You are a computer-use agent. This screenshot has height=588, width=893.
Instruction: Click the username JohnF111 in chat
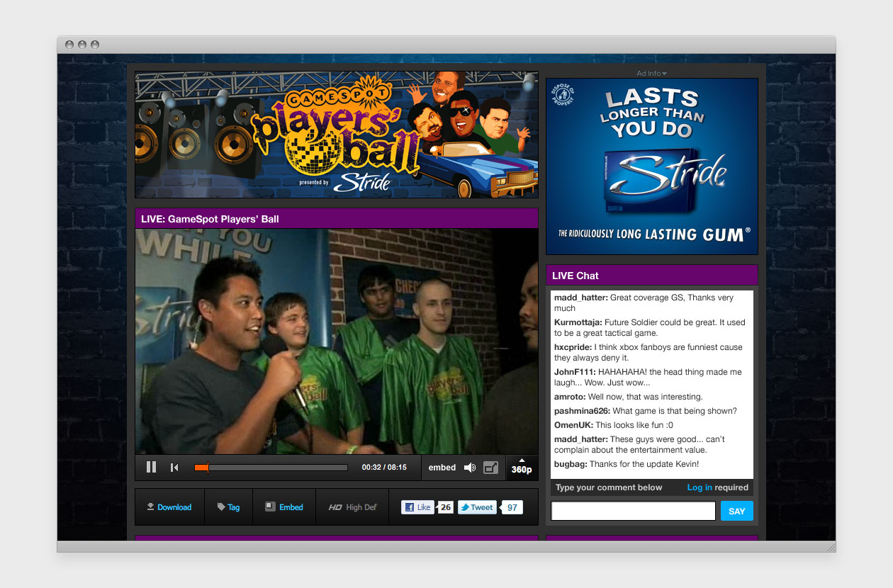[575, 372]
